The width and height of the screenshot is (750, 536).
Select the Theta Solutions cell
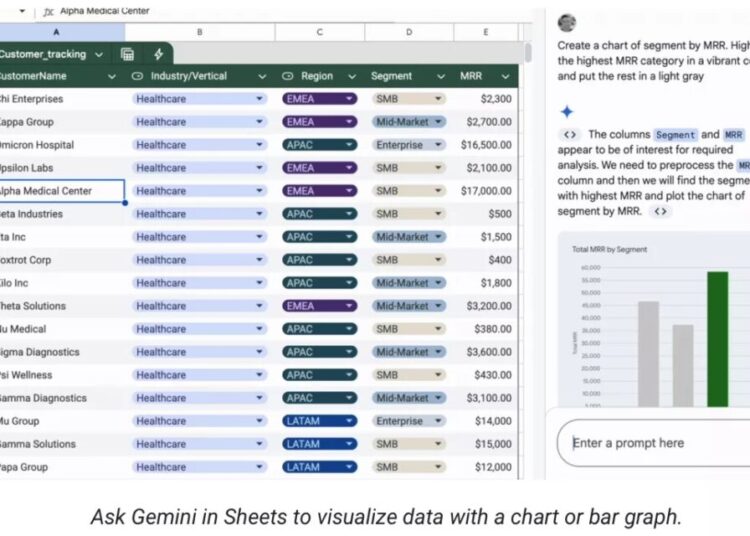click(62, 306)
